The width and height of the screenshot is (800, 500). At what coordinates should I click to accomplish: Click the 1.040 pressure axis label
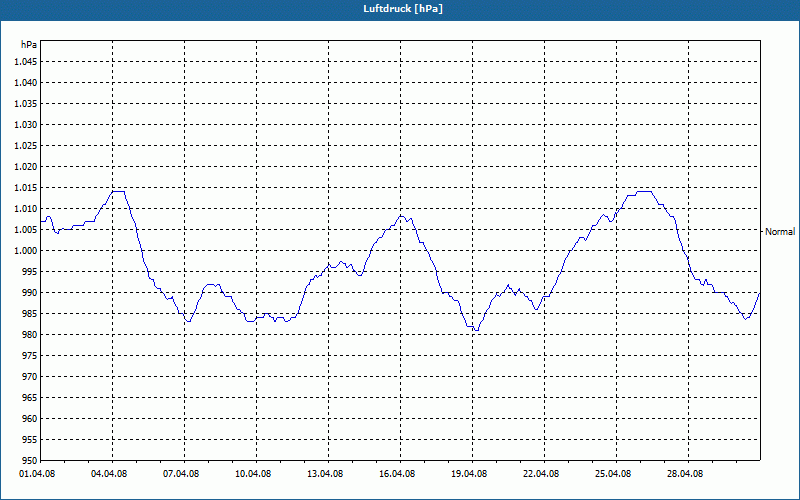click(27, 83)
